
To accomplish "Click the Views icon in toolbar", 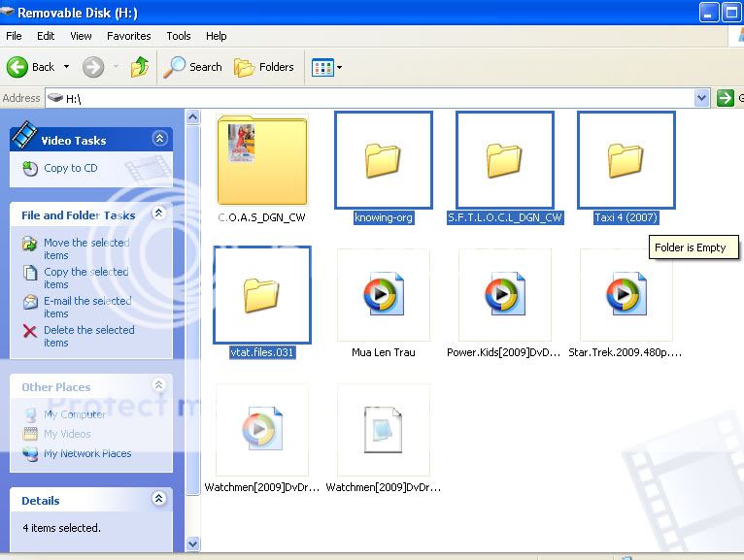I will (321, 67).
